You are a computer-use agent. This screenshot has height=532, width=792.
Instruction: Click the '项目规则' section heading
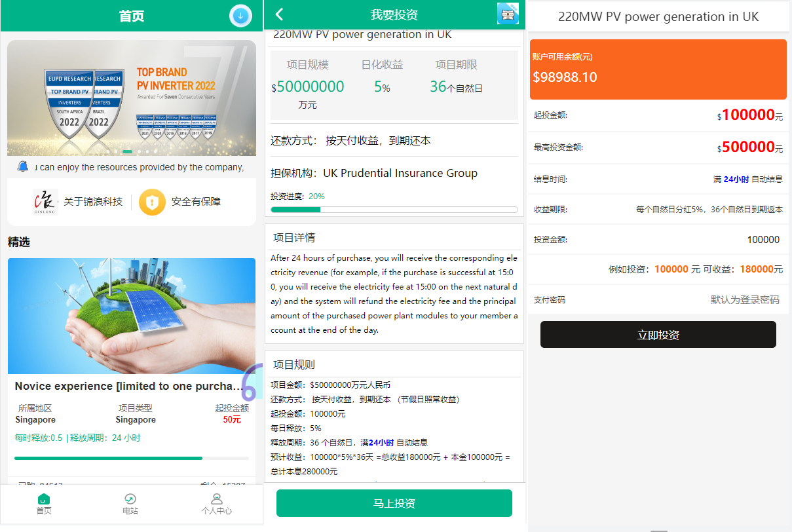(294, 364)
